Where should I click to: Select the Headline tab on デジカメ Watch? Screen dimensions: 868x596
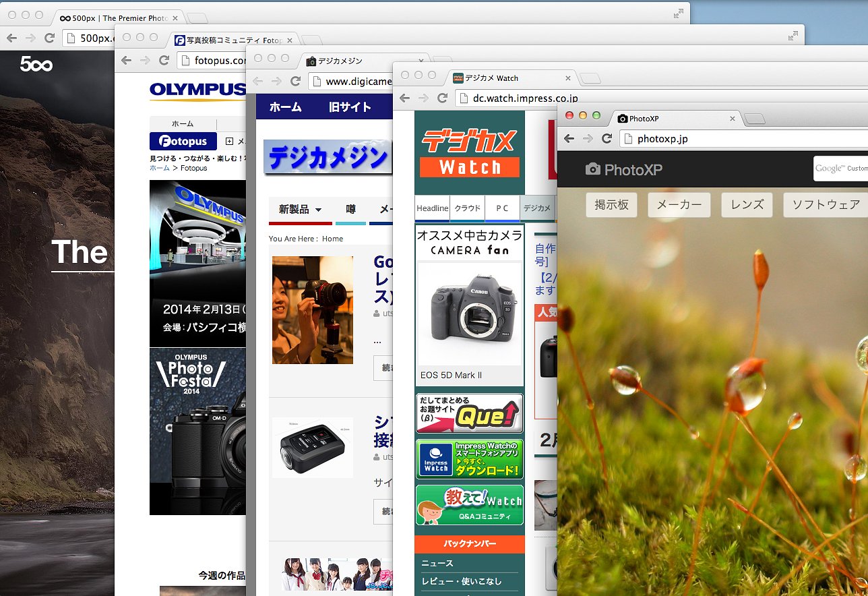(432, 208)
